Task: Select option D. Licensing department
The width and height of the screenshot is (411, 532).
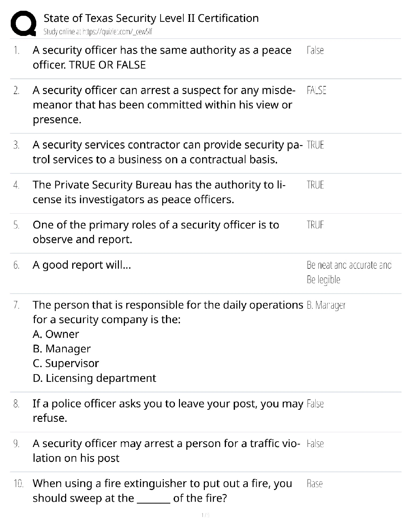Action: point(94,378)
